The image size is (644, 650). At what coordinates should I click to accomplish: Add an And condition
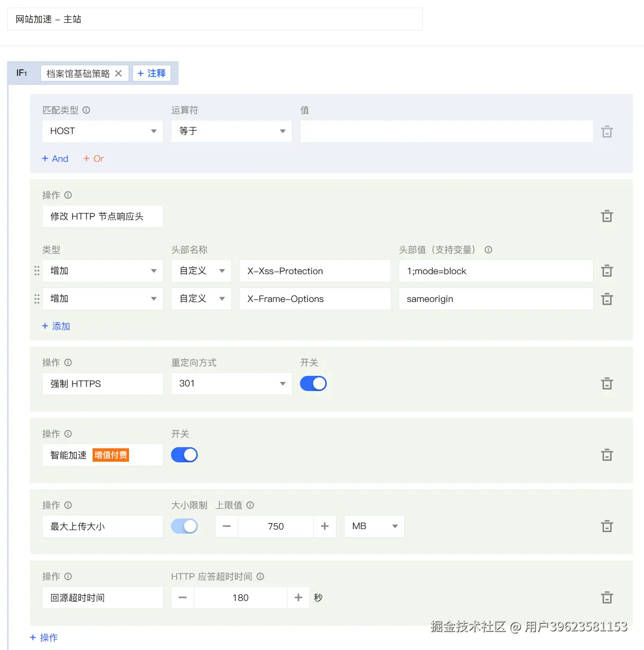[x=55, y=158]
